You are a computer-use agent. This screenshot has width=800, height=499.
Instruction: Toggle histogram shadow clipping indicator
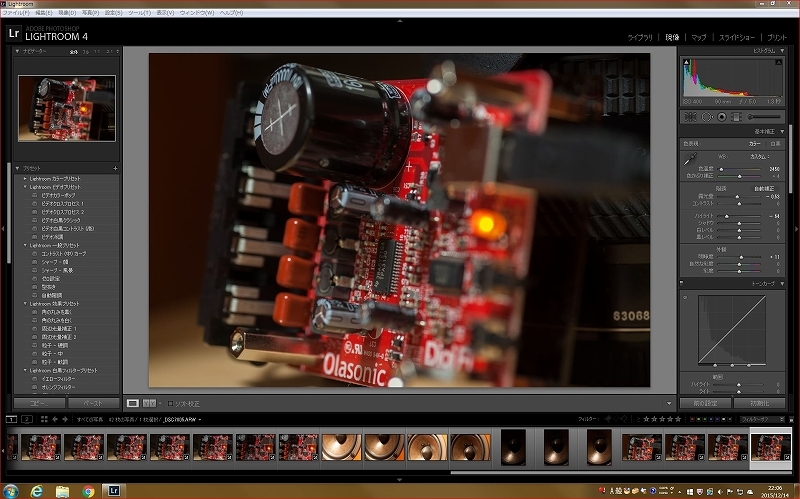tap(686, 62)
